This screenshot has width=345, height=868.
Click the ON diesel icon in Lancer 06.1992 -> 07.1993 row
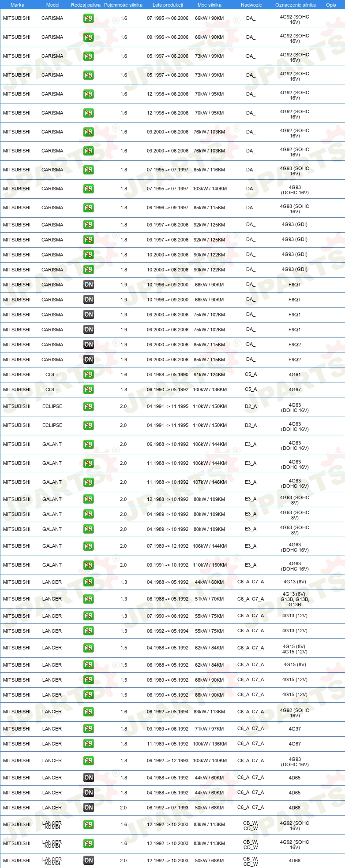coord(89,808)
